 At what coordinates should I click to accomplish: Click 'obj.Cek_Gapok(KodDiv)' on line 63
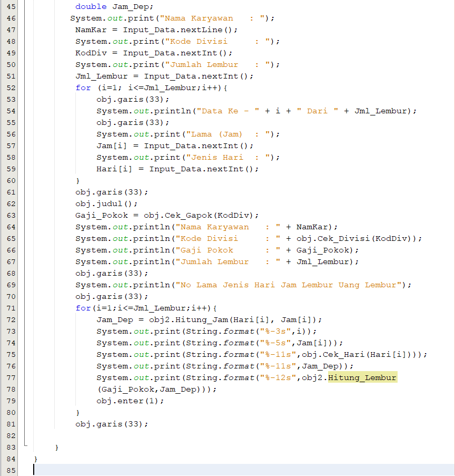199,215
